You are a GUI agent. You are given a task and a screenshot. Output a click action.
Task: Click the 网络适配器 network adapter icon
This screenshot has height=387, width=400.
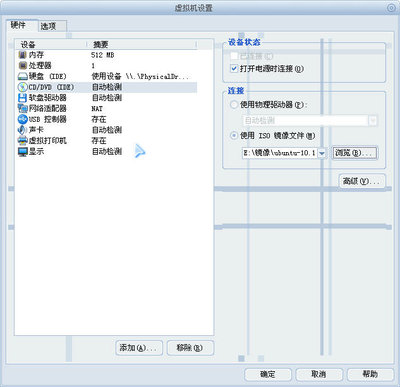[23, 109]
